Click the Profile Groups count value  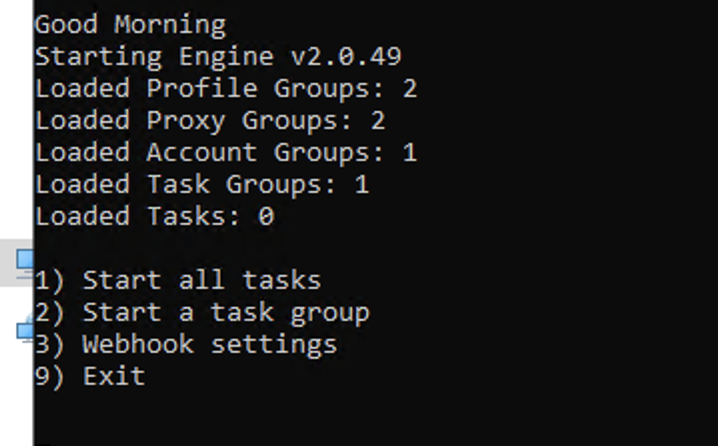coord(409,88)
